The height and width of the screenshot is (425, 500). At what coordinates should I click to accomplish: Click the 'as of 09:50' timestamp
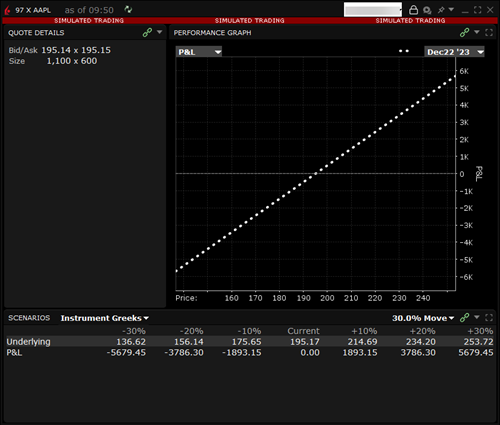pyautogui.click(x=89, y=10)
